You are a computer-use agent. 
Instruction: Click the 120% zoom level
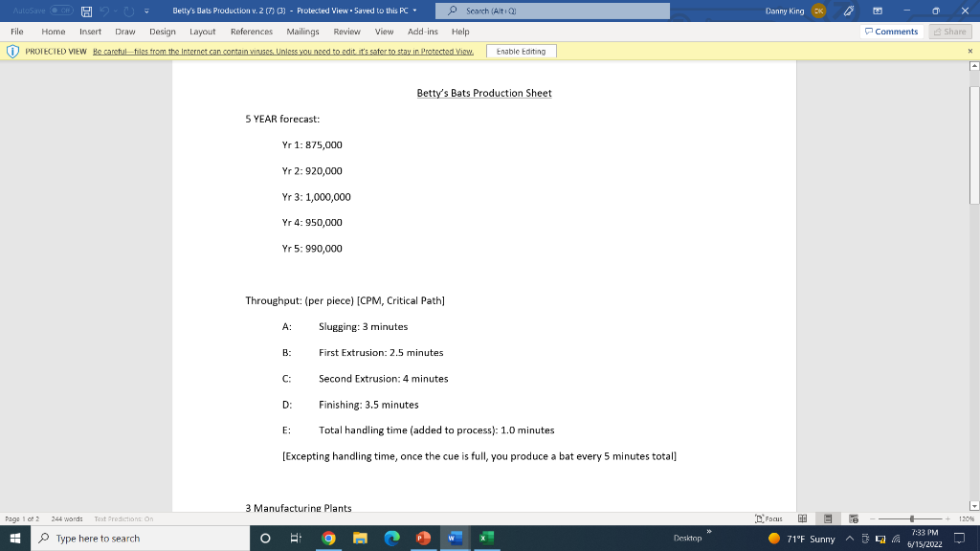(967, 518)
